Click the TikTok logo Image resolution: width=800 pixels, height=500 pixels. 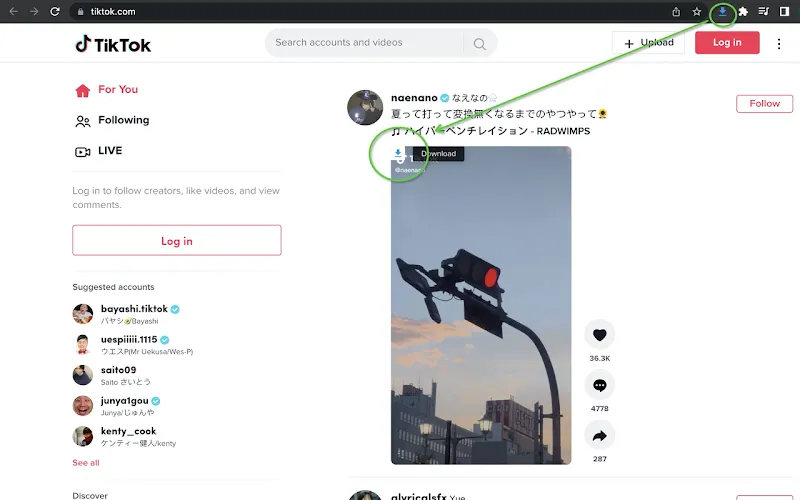pos(113,45)
